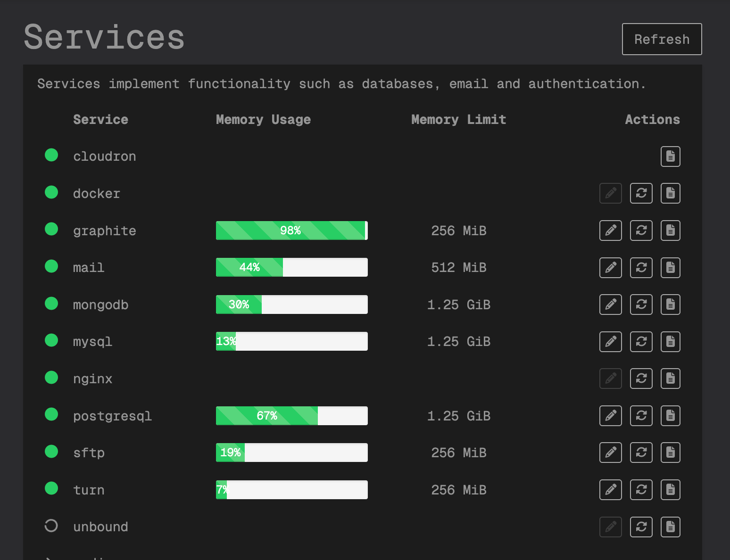Viewport: 730px width, 560px height.
Task: Click the graphite 98% memory usage bar
Action: [291, 231]
